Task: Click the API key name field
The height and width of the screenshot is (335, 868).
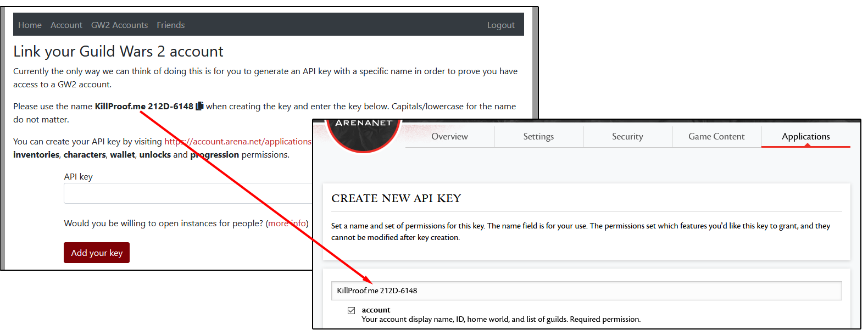Action: (586, 291)
